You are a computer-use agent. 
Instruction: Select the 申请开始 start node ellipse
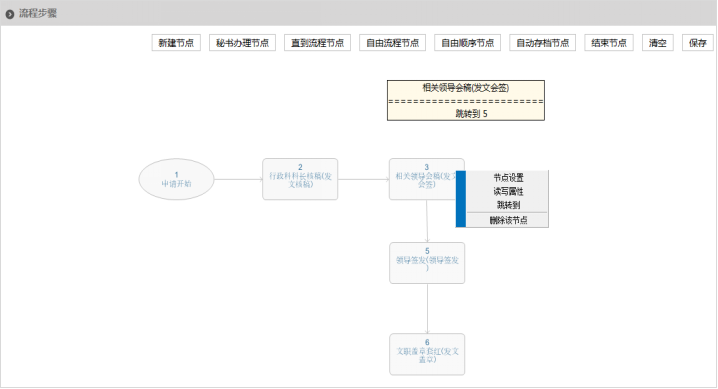[x=176, y=179]
